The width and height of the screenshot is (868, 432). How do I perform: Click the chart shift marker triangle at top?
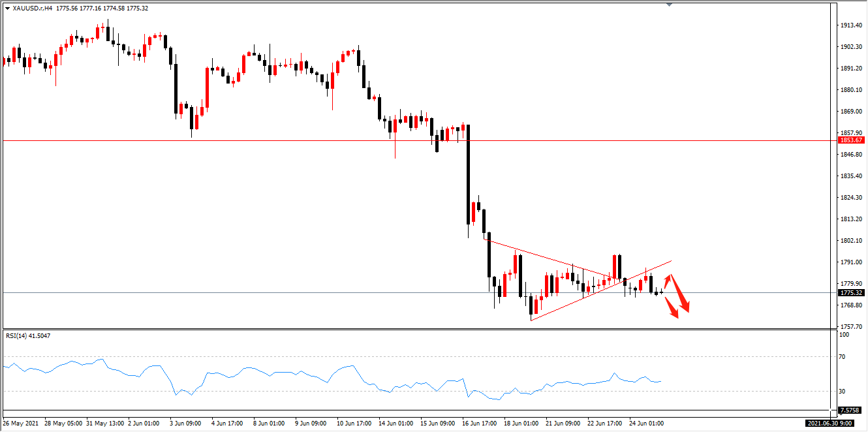[x=669, y=5]
